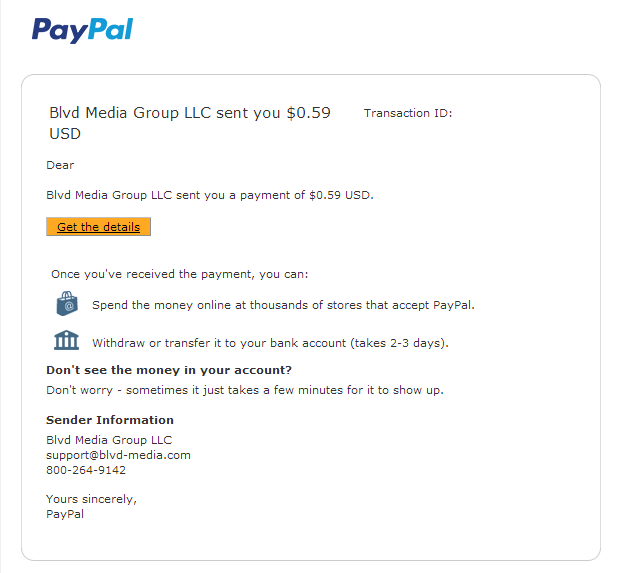Click the Spend the money online text
The image size is (632, 573).
click(283, 305)
